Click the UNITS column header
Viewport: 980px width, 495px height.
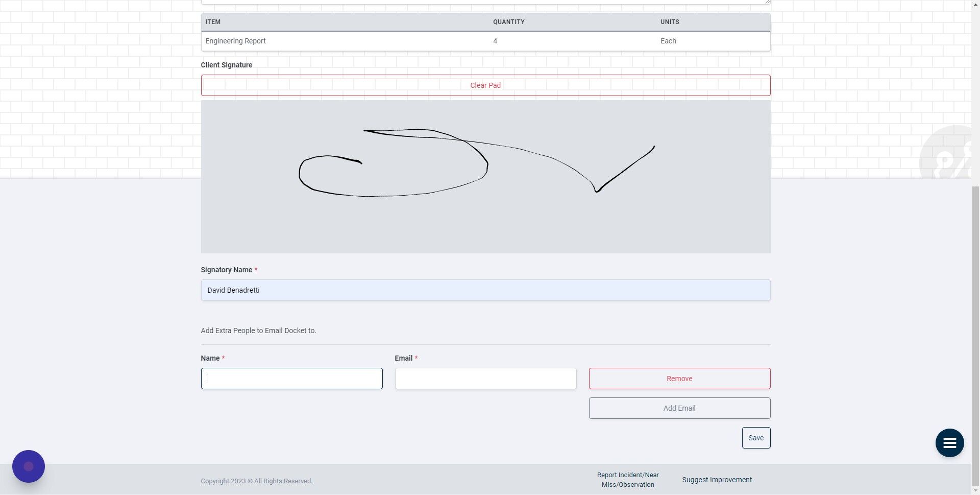point(670,21)
